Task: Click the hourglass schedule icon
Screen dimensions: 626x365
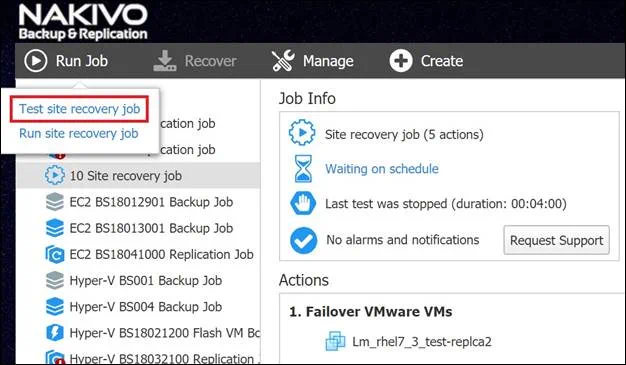Action: click(303, 169)
